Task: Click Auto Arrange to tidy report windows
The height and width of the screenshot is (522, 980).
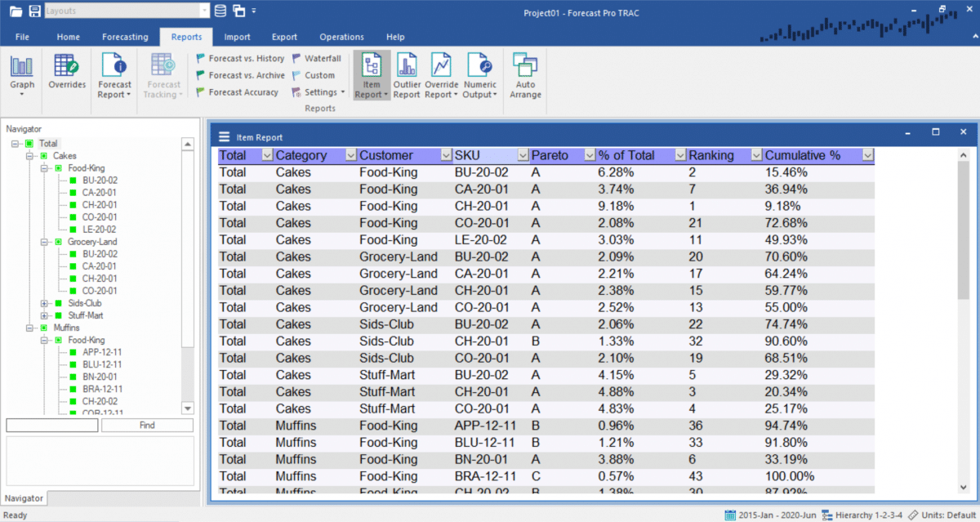Action: point(525,74)
